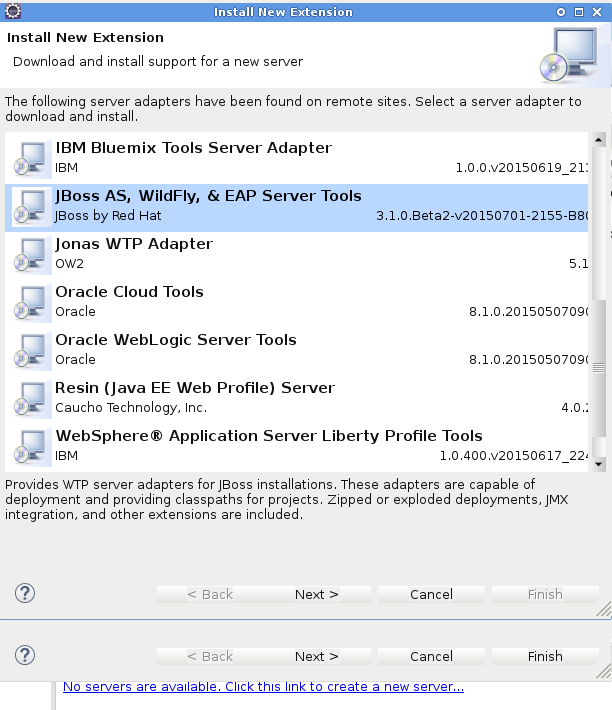Select Oracle Cloud Tools title
This screenshot has width=612, height=710.
point(129,292)
